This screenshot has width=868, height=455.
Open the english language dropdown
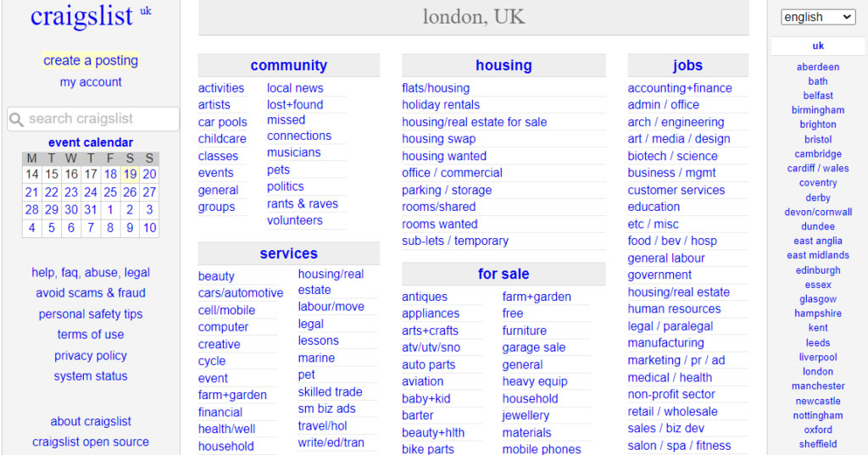point(817,17)
